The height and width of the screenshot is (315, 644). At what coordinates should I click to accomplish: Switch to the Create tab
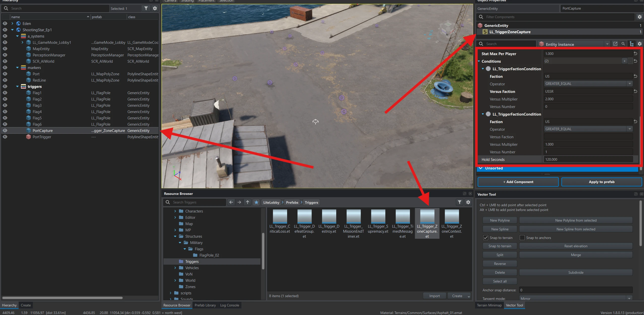click(x=26, y=305)
